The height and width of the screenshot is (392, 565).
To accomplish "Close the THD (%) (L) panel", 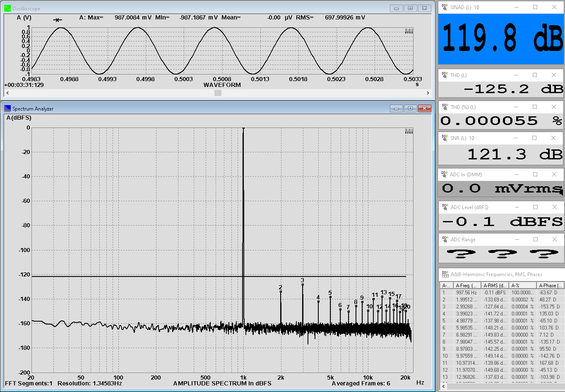I will click(x=554, y=107).
